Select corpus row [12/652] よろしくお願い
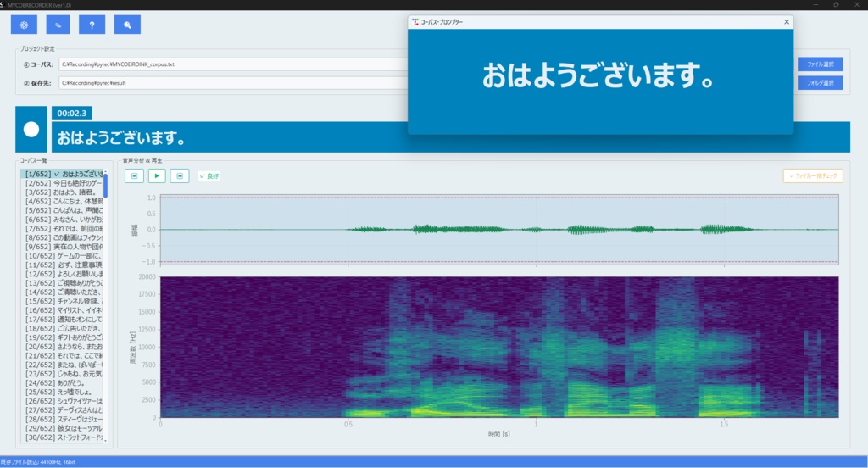The width and height of the screenshot is (868, 468). [62, 274]
